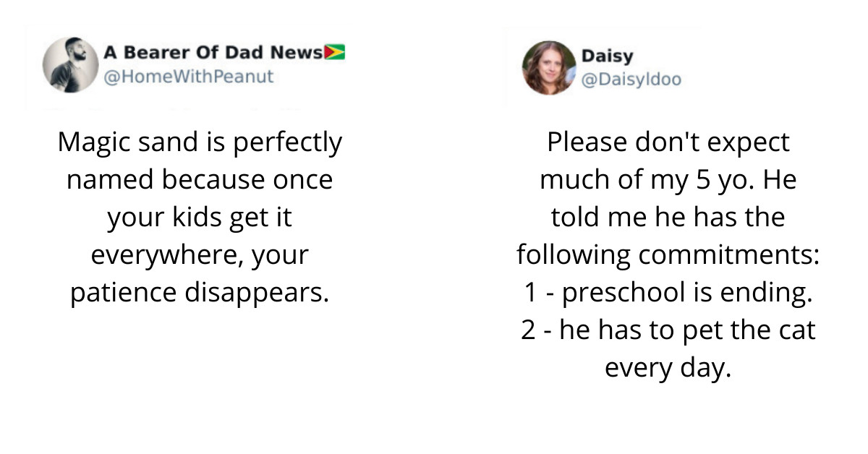The height and width of the screenshot is (454, 868).
Task: Click the line "patience disappears."
Action: click(x=200, y=293)
